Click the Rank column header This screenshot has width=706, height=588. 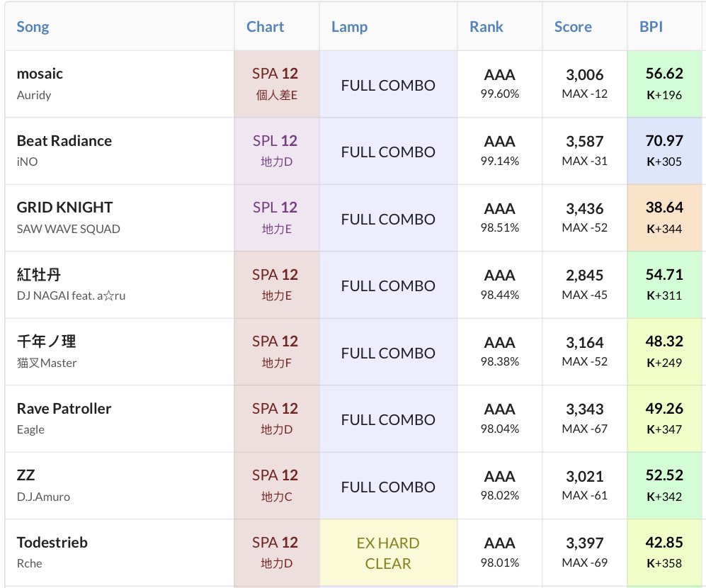coord(486,27)
